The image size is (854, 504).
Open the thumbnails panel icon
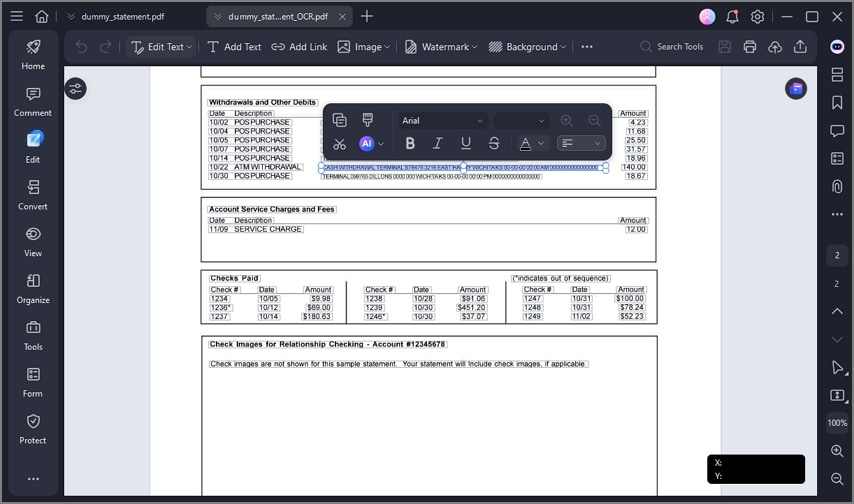pos(838,75)
